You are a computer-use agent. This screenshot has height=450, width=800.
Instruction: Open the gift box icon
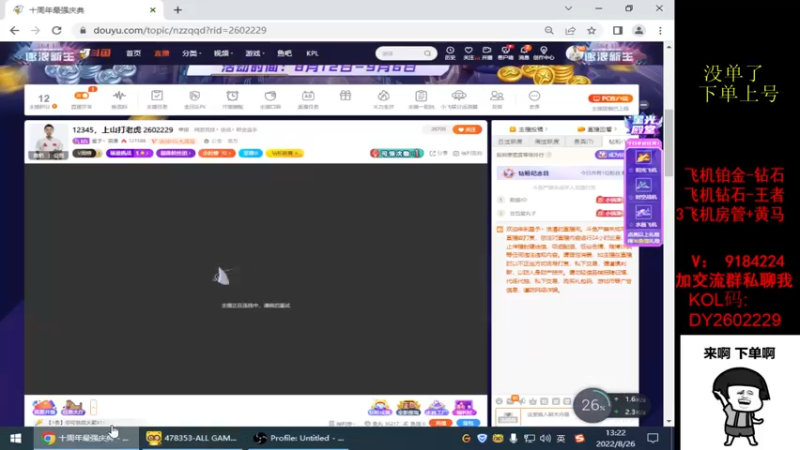[x=345, y=96]
